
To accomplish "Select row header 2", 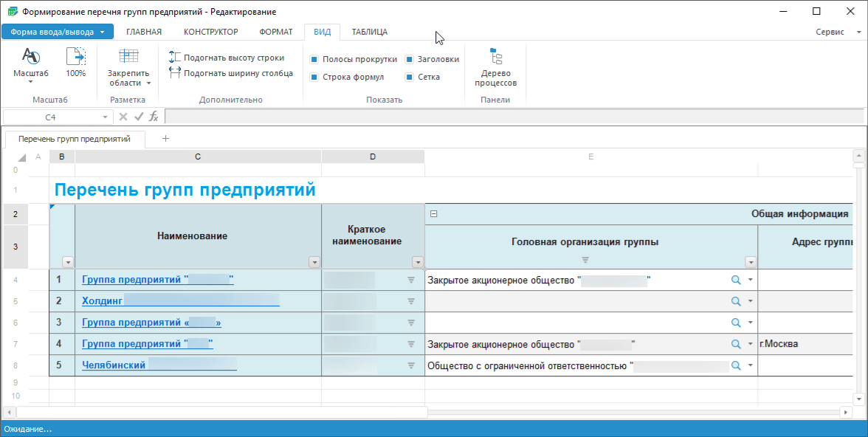I will coord(15,214).
